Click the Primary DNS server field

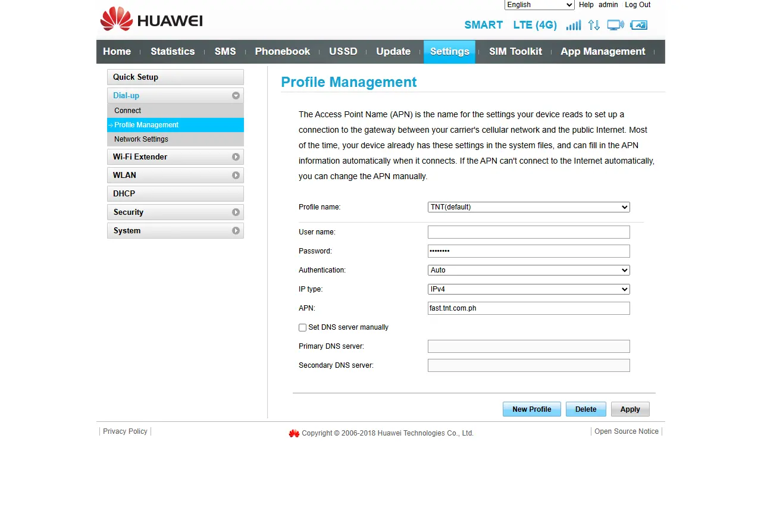528,346
